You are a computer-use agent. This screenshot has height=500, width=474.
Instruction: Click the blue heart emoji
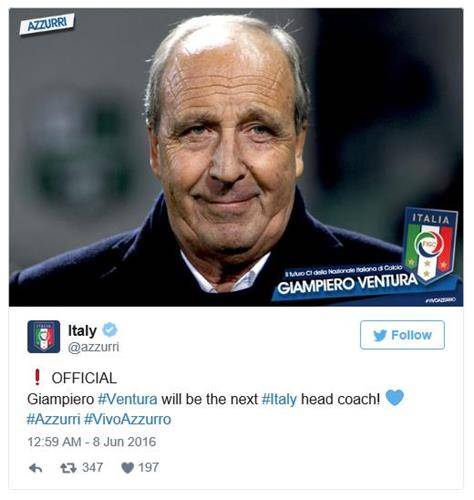tap(395, 397)
